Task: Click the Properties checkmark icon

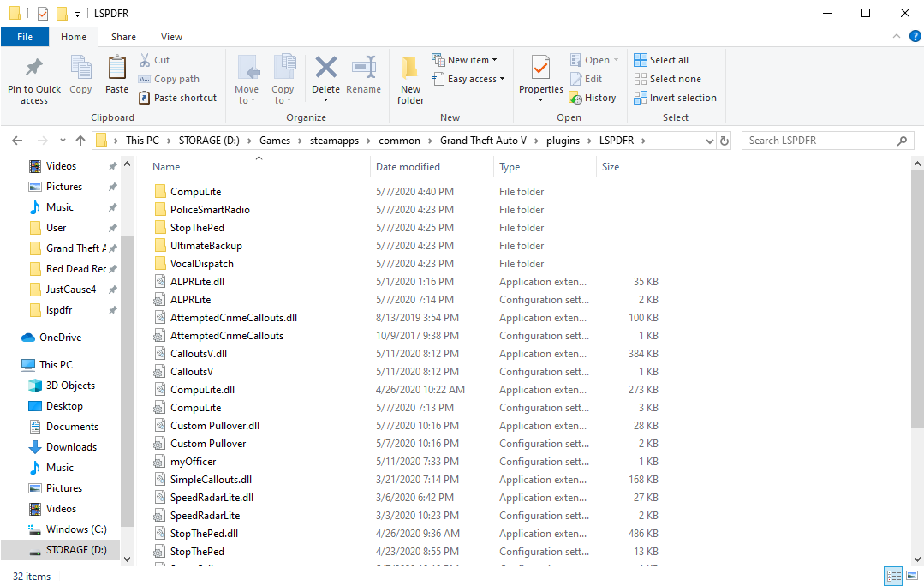Action: (540, 68)
